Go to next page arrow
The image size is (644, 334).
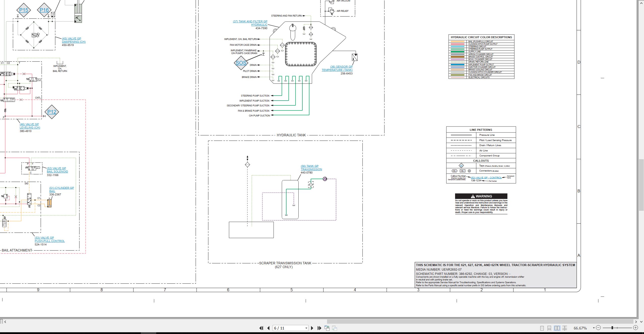(312, 328)
